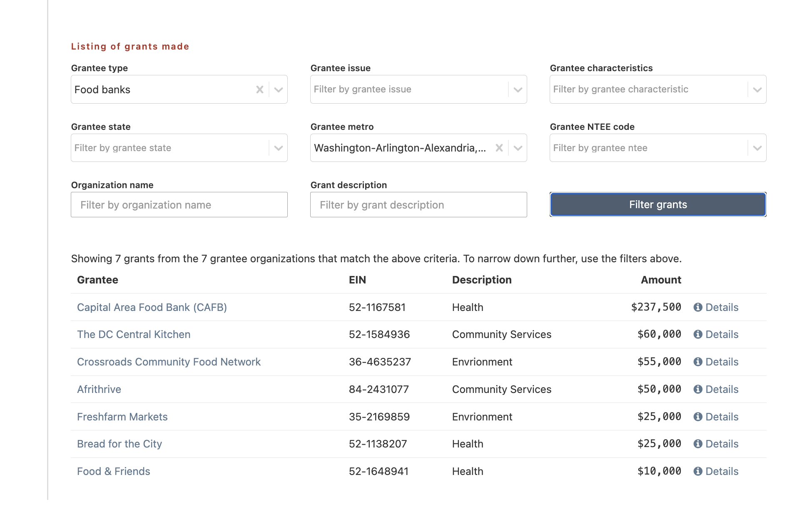Open The DC Central Kitchen link

[134, 334]
